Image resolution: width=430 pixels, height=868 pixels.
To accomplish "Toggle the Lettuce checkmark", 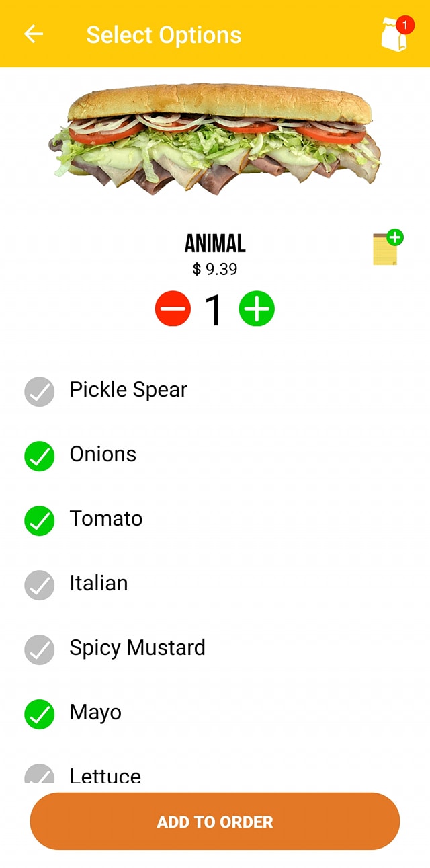I will (x=40, y=775).
